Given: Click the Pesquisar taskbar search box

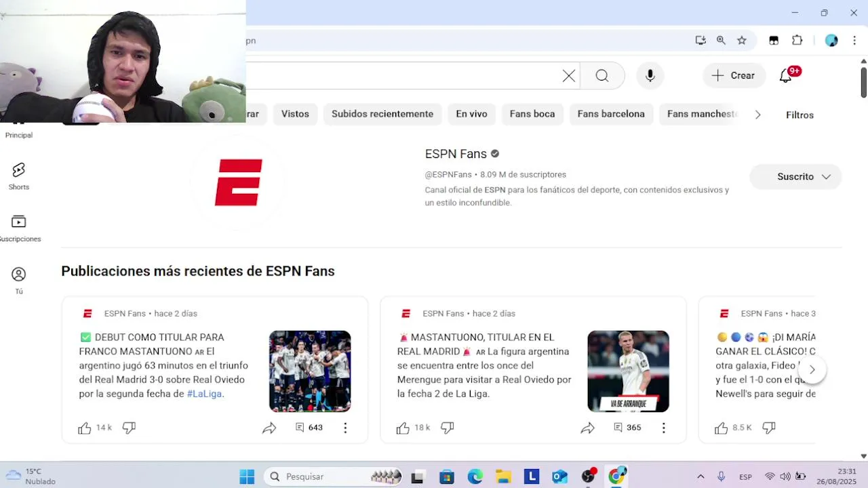Looking at the screenshot, I should [x=332, y=476].
